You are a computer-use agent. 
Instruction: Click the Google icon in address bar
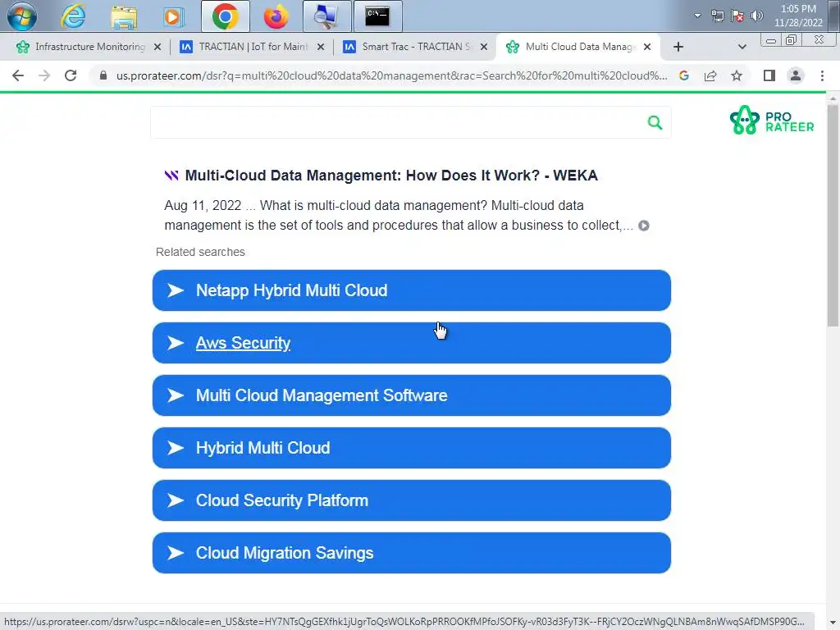(x=684, y=75)
